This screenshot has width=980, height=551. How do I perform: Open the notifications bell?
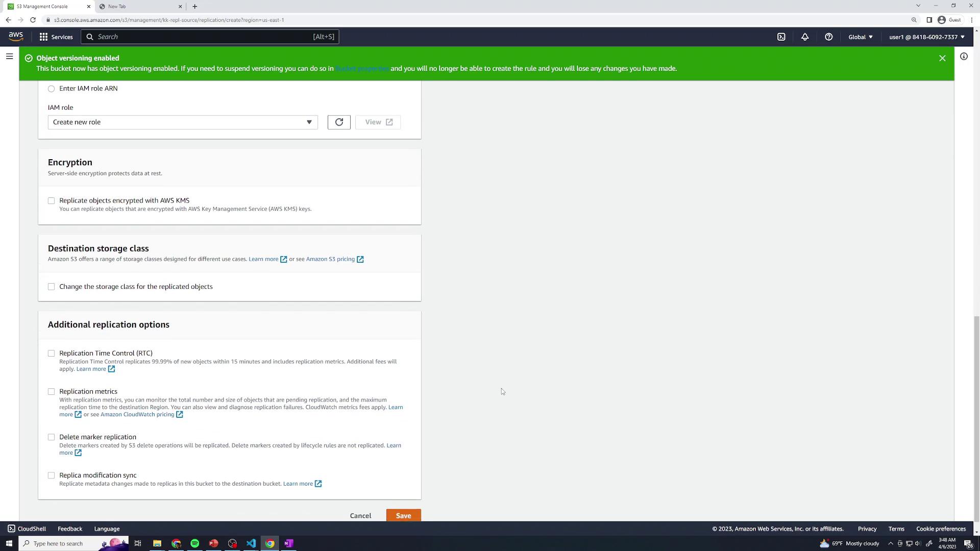[805, 37]
